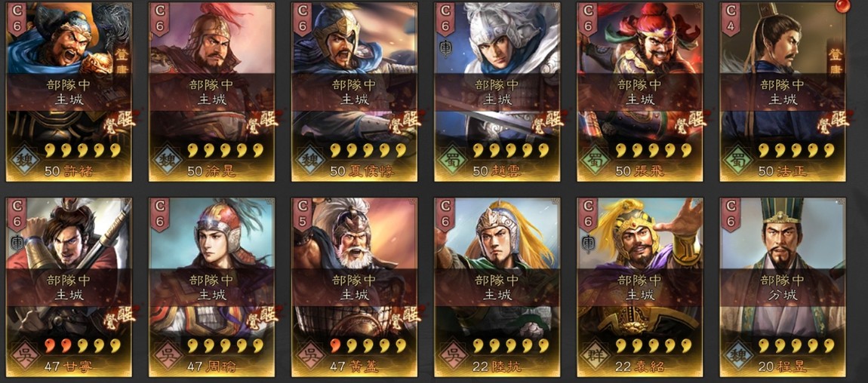Image resolution: width=868 pixels, height=383 pixels.
Task: Select the 許褚 general card
Action: (x=69, y=92)
